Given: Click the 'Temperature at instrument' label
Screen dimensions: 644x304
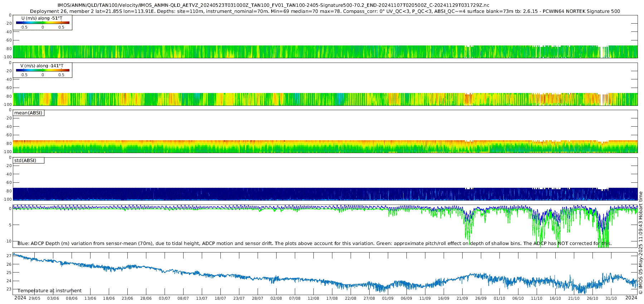Looking at the screenshot, I should click(50, 291).
